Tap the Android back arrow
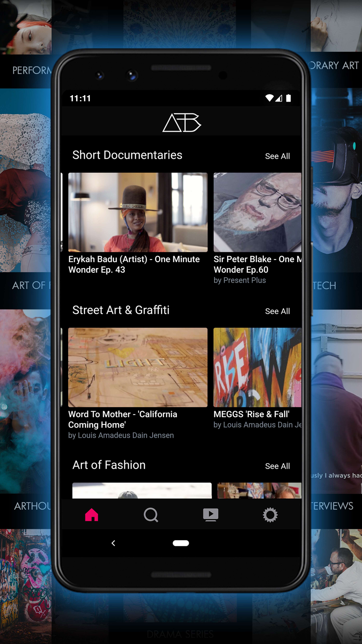The image size is (362, 644). tap(113, 543)
